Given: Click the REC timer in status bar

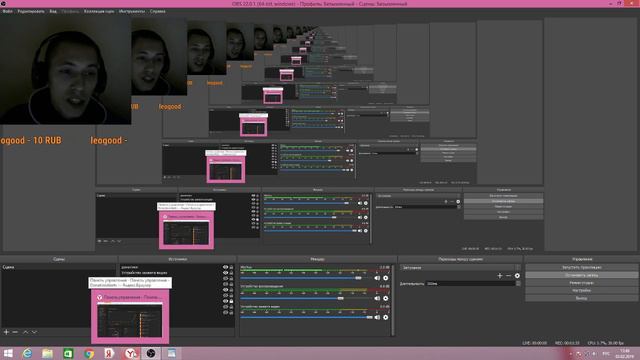Looking at the screenshot, I should 567,343.
